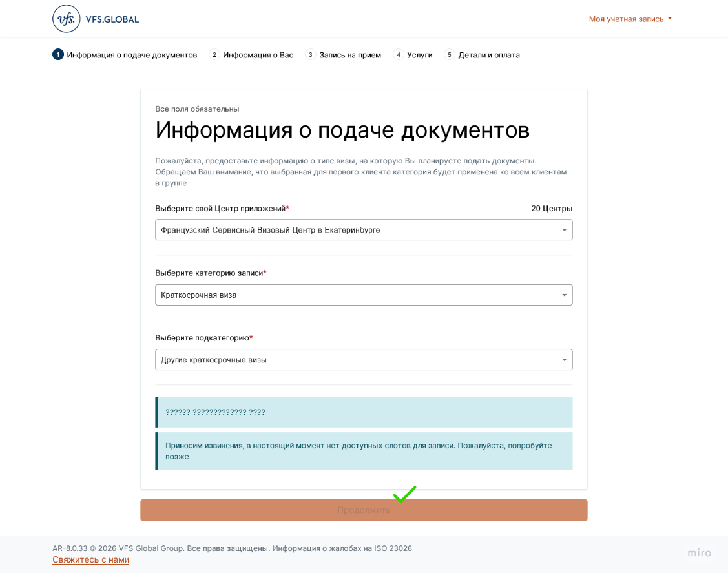Open the подкатегорию dropdown
This screenshot has height=573, width=728.
364,360
